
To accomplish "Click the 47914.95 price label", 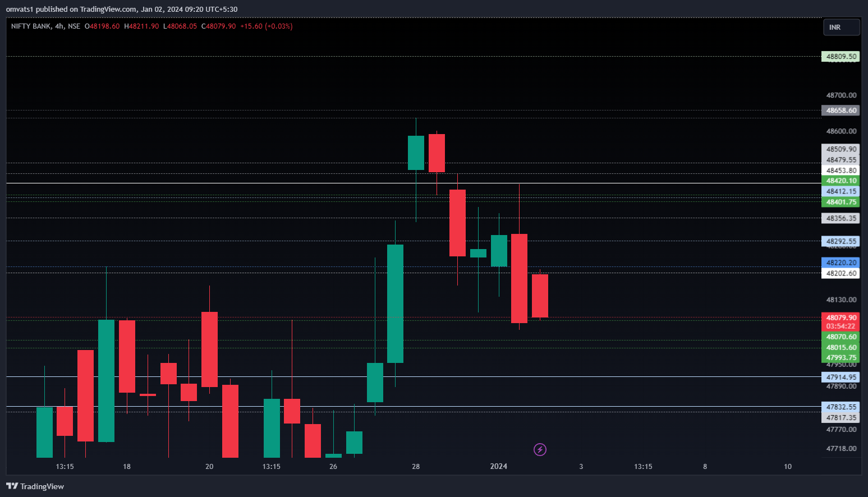I will click(x=841, y=377).
